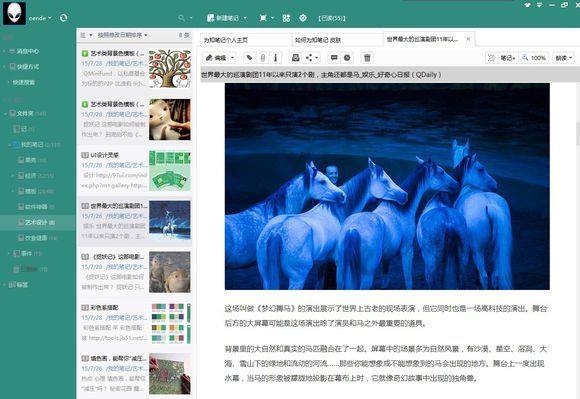580x399 pixels.
Task: Open the fullscreen mode dropdown arrow
Action: pos(273,18)
